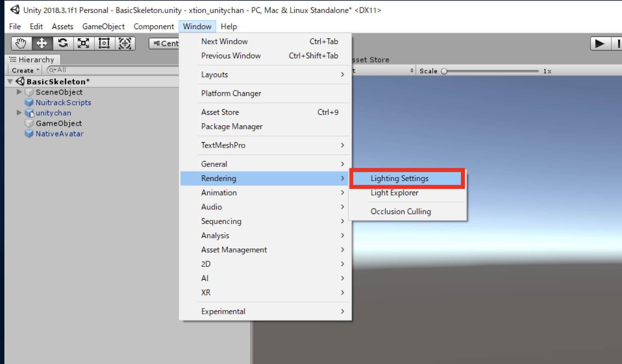Select the Scale tool in the toolbar
Screen dimensions: 622x364
coord(83,43)
